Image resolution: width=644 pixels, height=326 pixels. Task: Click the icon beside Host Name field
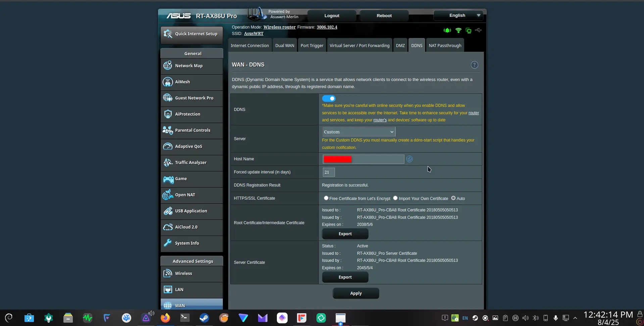409,159
